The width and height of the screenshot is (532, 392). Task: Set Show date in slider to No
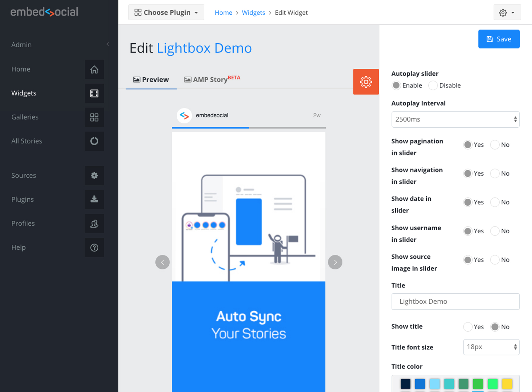coord(495,202)
